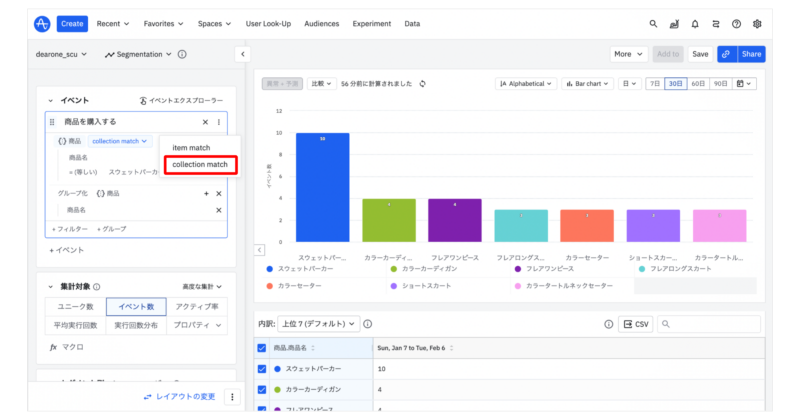Uncheck the スウェットパーカー row checkbox

coord(262,369)
